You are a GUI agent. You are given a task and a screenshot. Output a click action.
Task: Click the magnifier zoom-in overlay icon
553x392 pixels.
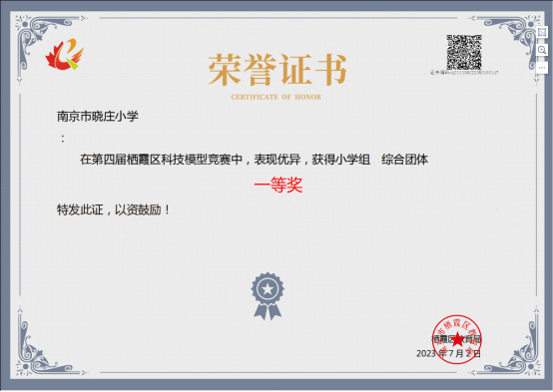coord(542,50)
